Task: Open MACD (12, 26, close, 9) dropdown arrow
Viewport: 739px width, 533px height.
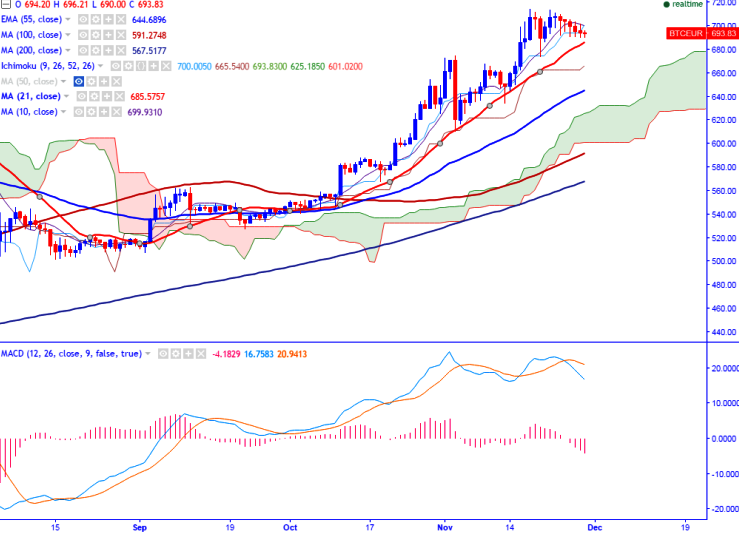Action: [x=148, y=353]
